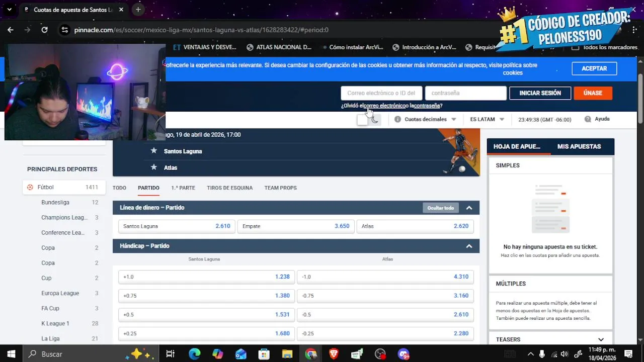
Task: Favorite Santos Laguna with its star
Action: point(154,151)
